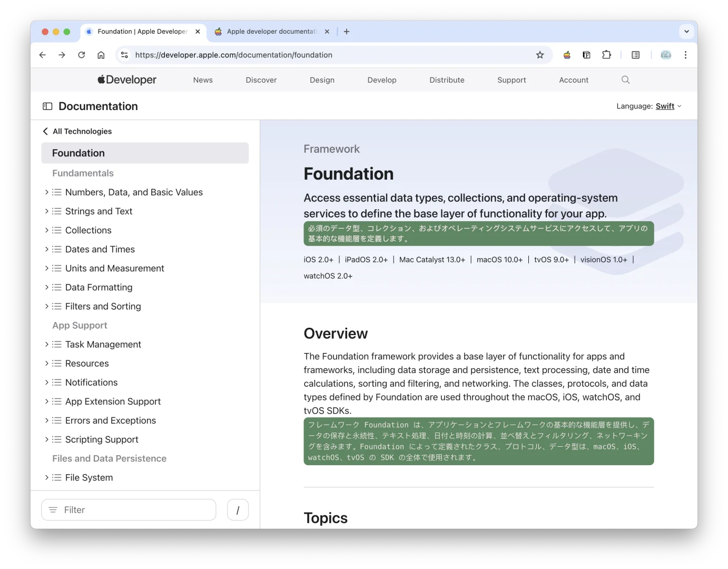Screen dimensions: 728x569
Task: Expand the Task Management section
Action: coord(46,345)
